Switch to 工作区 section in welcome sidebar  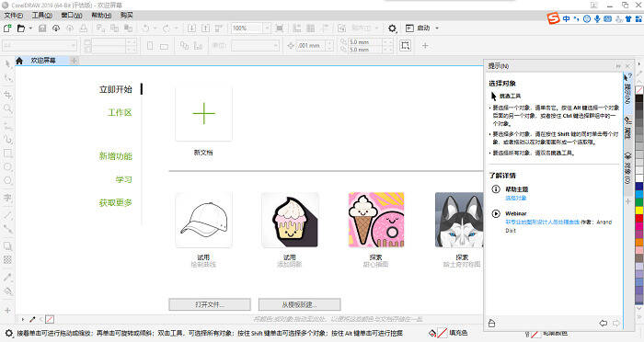click(x=120, y=112)
